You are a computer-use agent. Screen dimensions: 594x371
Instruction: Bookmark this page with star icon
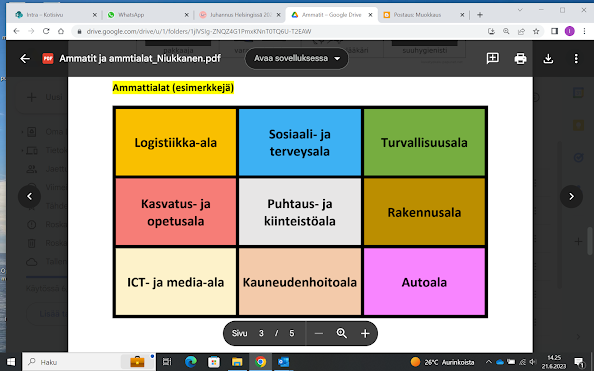pos(536,31)
